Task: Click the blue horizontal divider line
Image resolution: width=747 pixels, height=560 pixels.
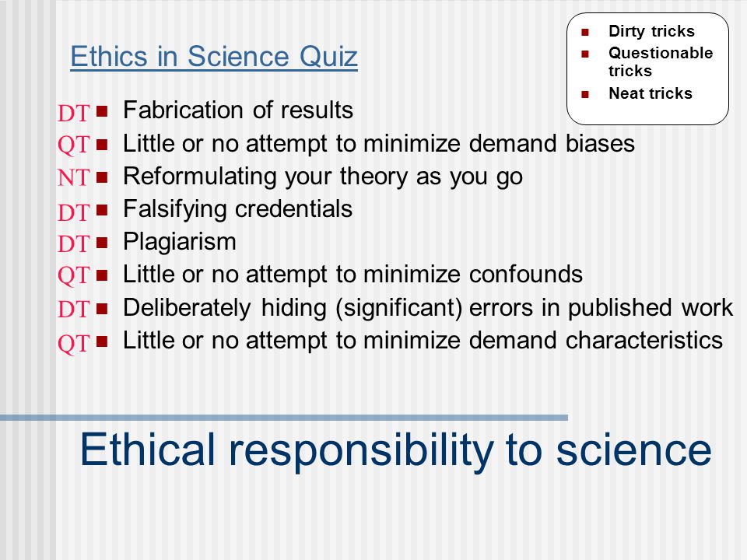Action: [284, 418]
